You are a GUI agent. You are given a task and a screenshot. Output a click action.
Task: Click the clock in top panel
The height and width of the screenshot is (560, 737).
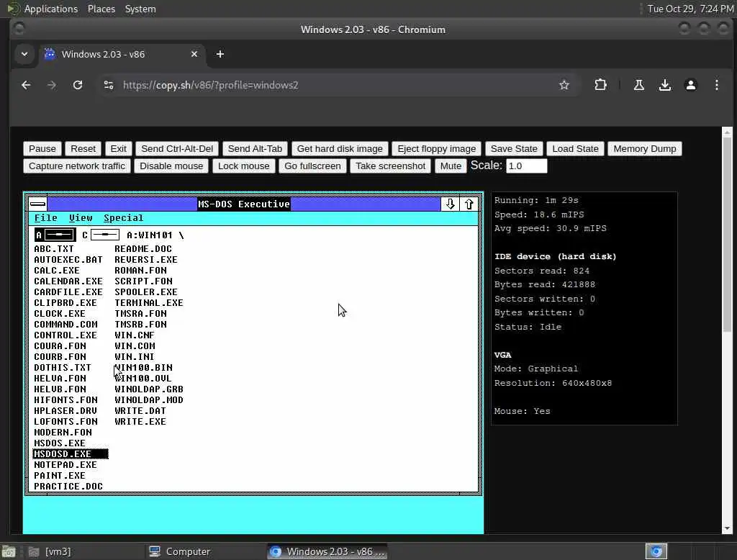point(690,9)
